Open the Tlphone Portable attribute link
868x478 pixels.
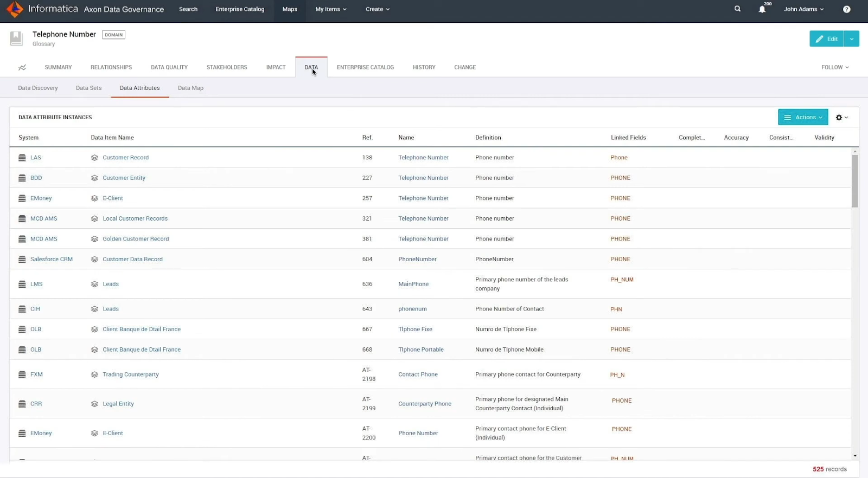[421, 350]
